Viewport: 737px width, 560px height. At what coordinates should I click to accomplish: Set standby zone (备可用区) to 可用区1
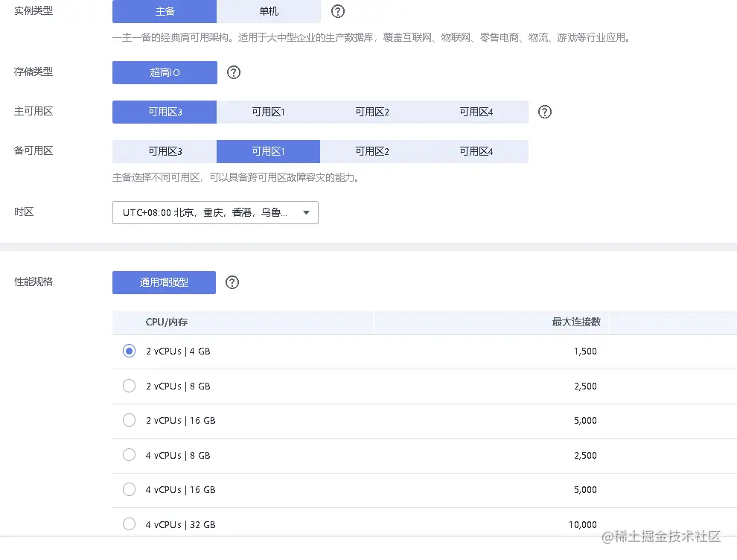[x=269, y=151]
